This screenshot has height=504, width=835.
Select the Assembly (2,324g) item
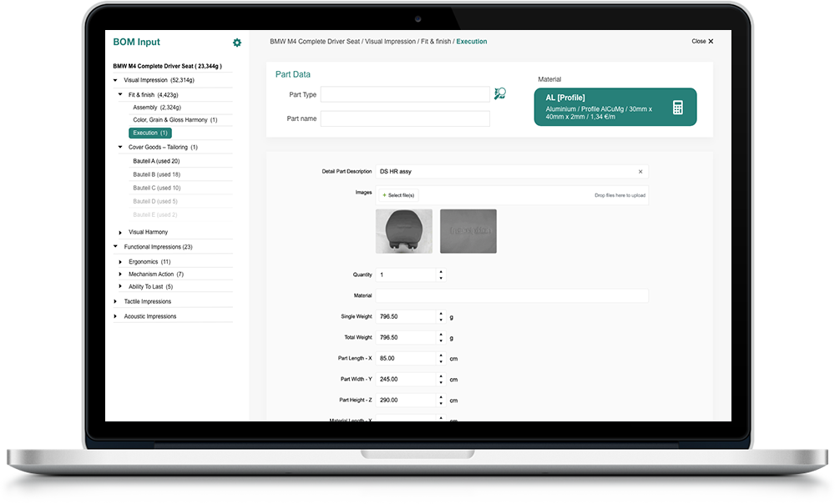tap(157, 108)
